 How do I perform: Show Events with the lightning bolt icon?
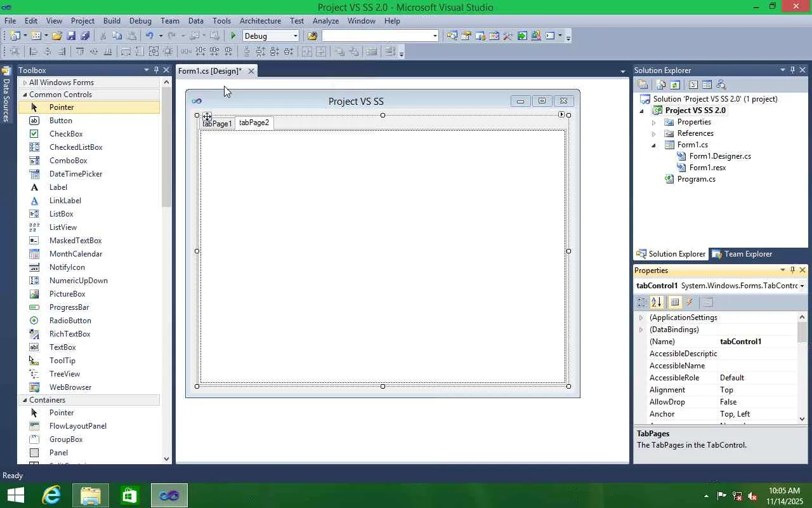coord(690,302)
